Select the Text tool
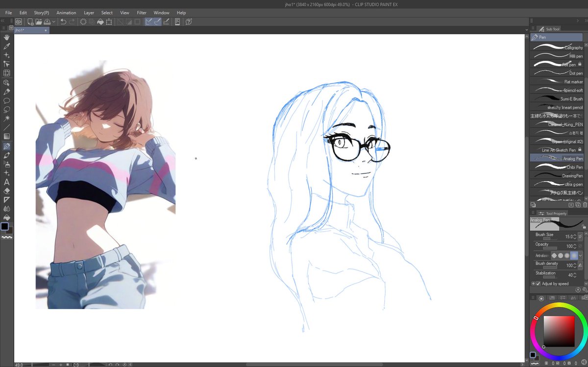 (7, 182)
